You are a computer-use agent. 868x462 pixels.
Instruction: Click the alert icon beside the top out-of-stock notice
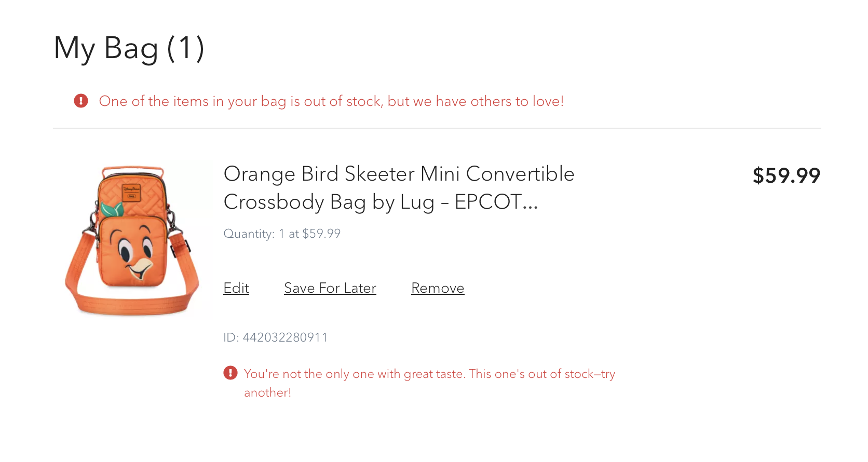pos(80,101)
